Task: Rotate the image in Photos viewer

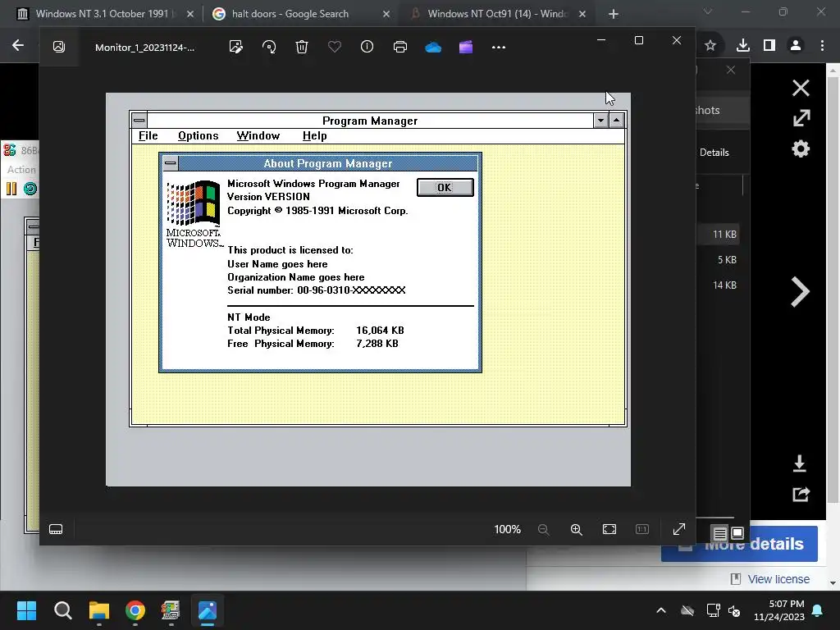Action: pos(269,47)
